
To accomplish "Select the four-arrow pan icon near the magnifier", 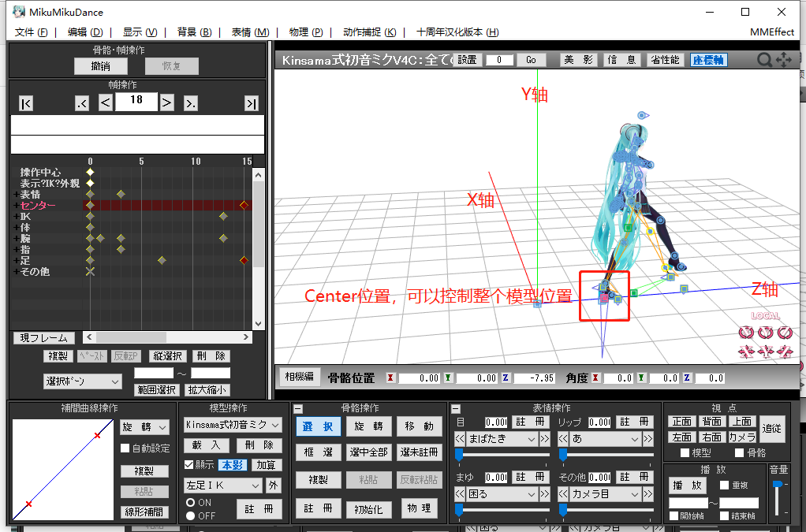I will click(784, 59).
